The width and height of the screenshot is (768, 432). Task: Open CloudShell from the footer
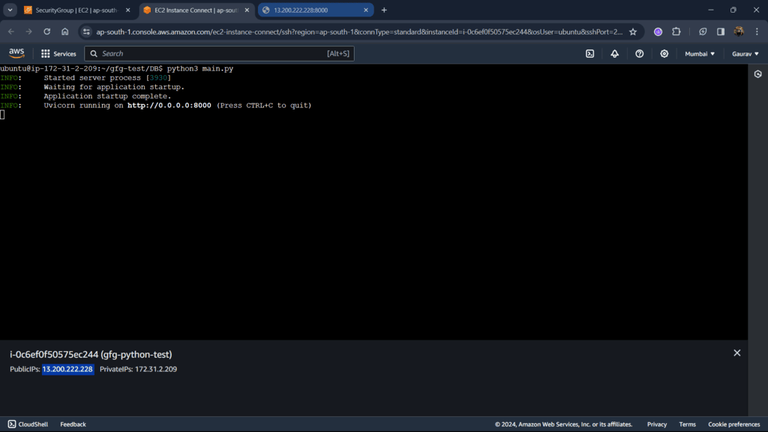click(x=28, y=424)
